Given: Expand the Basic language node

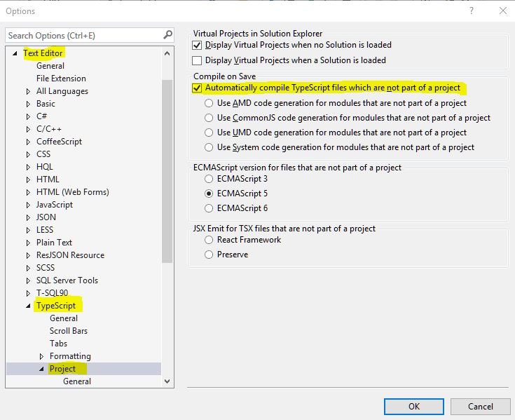Looking at the screenshot, I should (28, 104).
